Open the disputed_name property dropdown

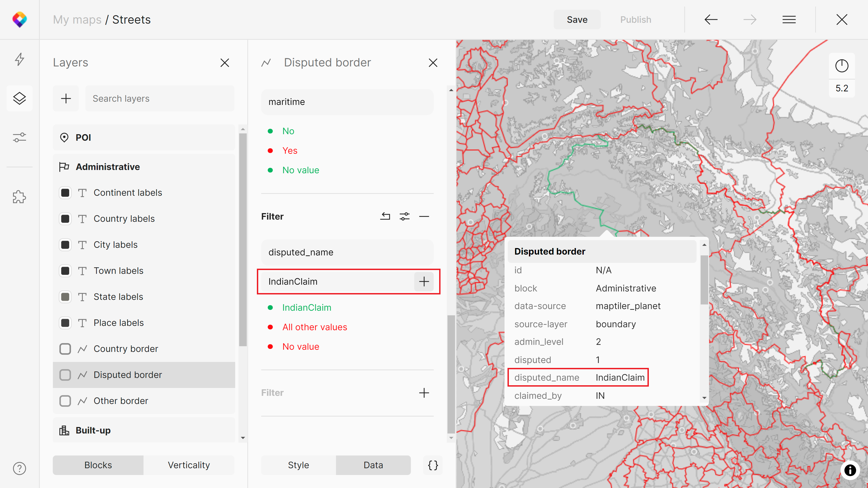point(347,252)
